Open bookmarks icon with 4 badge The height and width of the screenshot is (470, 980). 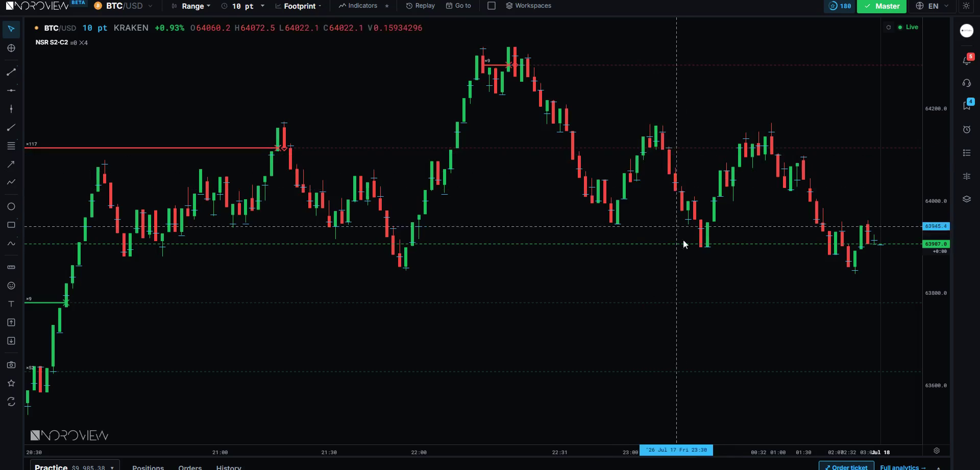point(967,105)
